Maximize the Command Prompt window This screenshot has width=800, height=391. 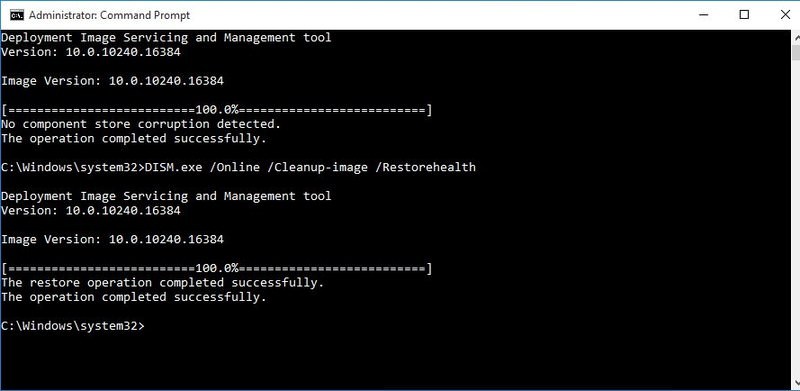(744, 15)
